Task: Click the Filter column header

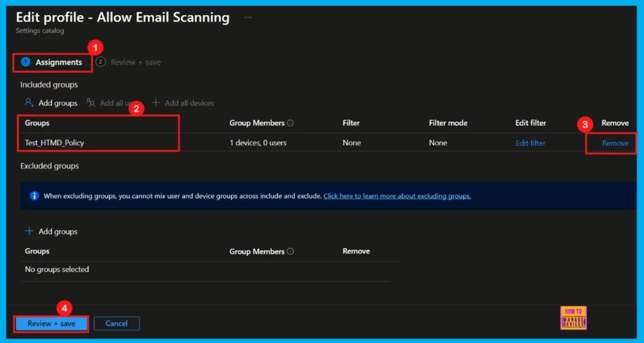Action: coord(351,123)
